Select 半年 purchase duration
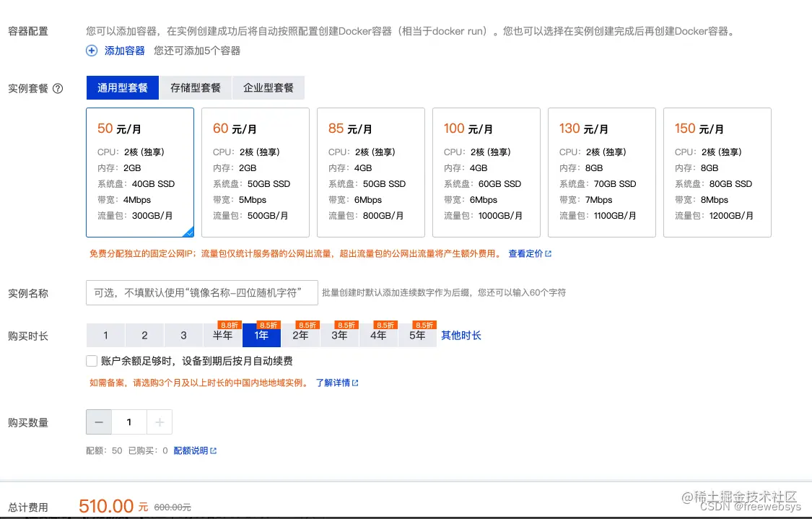The height and width of the screenshot is (519, 812). 222,336
